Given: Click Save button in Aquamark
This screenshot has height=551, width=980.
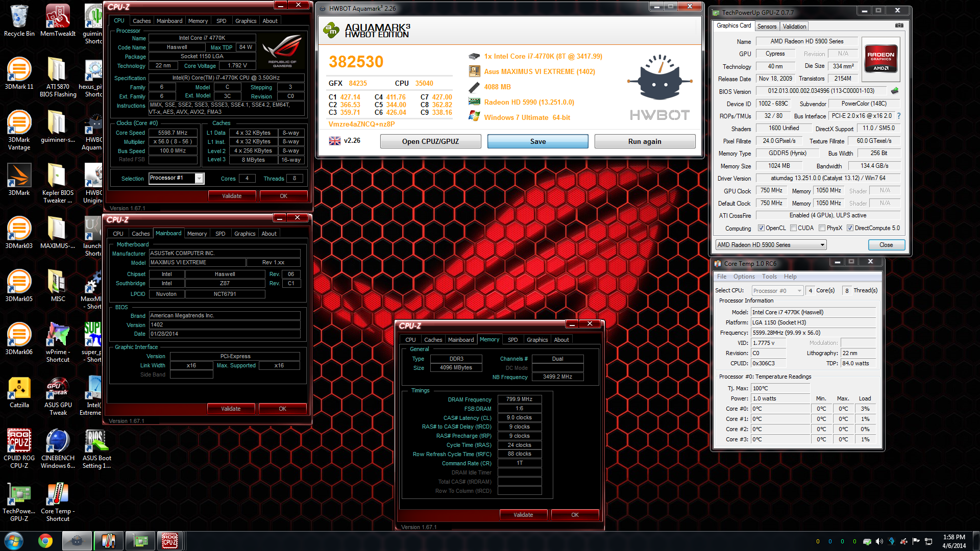Looking at the screenshot, I should [538, 141].
